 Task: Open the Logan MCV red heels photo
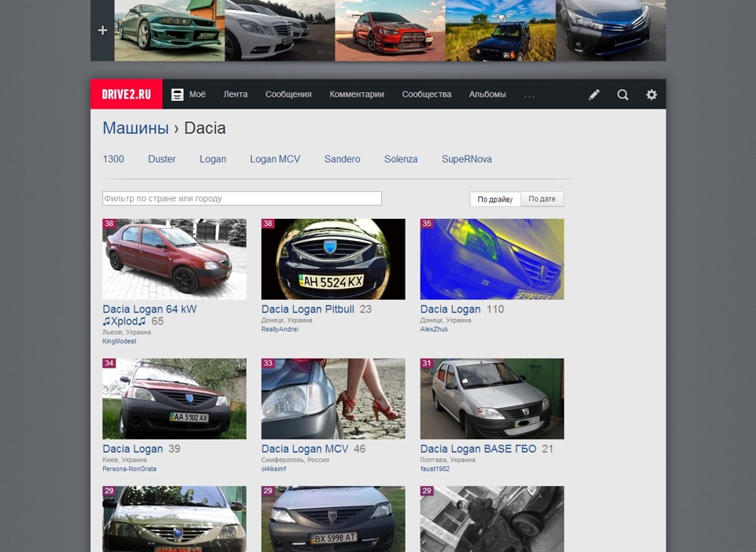pyautogui.click(x=333, y=398)
